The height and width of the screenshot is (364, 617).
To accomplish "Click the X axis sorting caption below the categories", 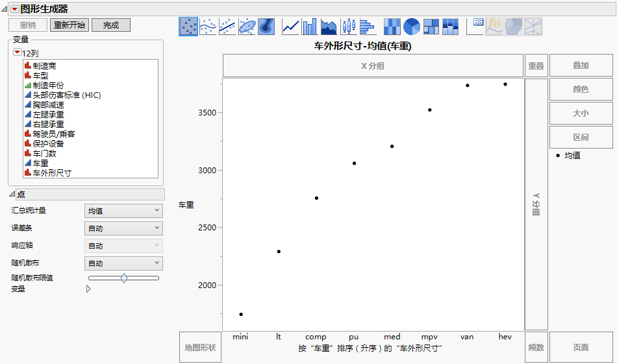I will click(x=370, y=348).
